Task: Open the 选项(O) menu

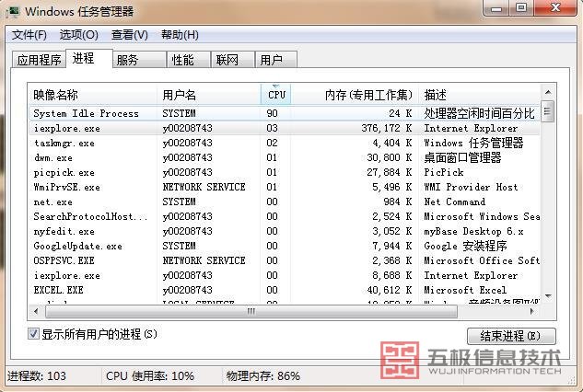Action: coord(78,35)
